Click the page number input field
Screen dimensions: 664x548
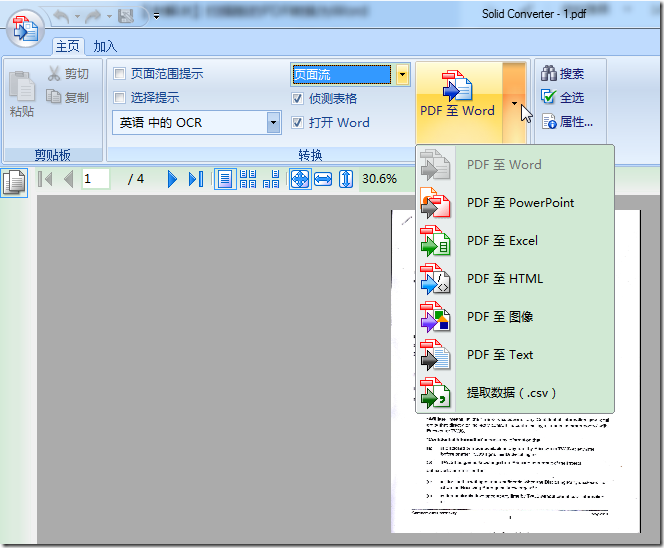[96, 179]
